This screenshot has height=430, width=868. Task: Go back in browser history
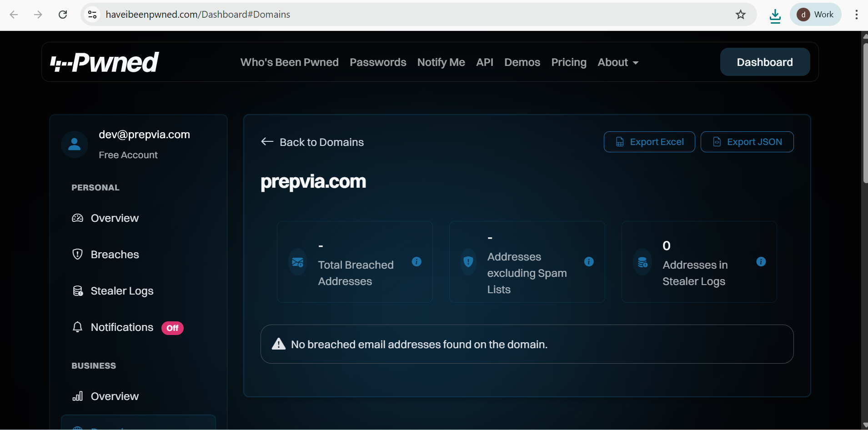tap(14, 15)
